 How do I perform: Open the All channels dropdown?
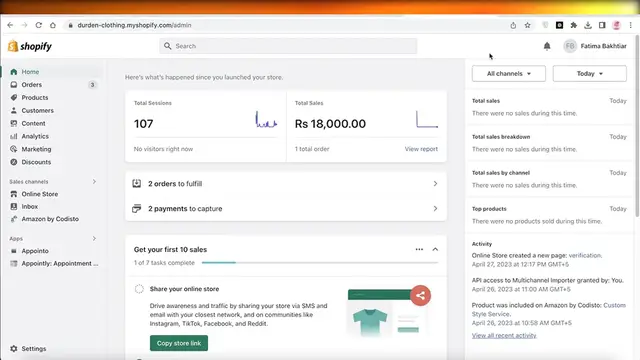[x=509, y=73]
